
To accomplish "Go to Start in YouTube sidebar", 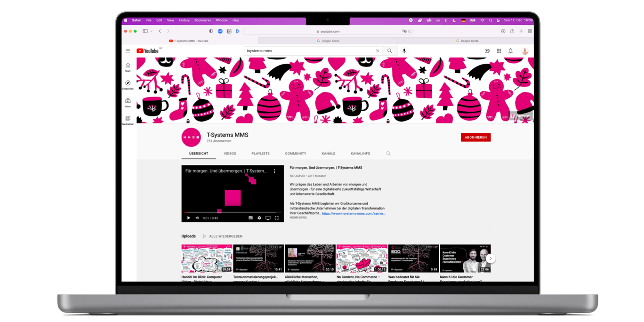I will [x=128, y=67].
